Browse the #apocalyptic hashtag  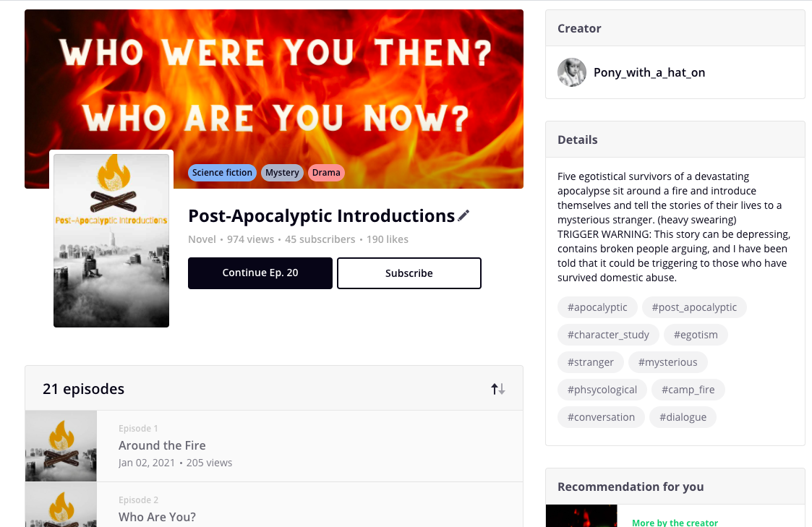coord(597,307)
